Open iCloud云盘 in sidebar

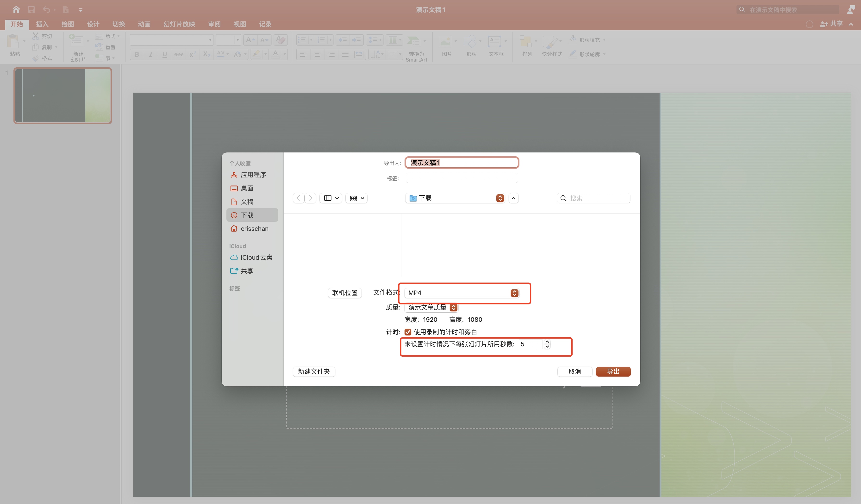tap(256, 257)
